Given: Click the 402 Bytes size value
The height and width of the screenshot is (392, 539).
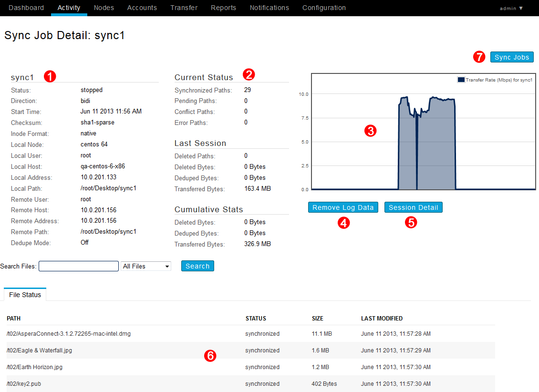Looking at the screenshot, I should [x=324, y=384].
